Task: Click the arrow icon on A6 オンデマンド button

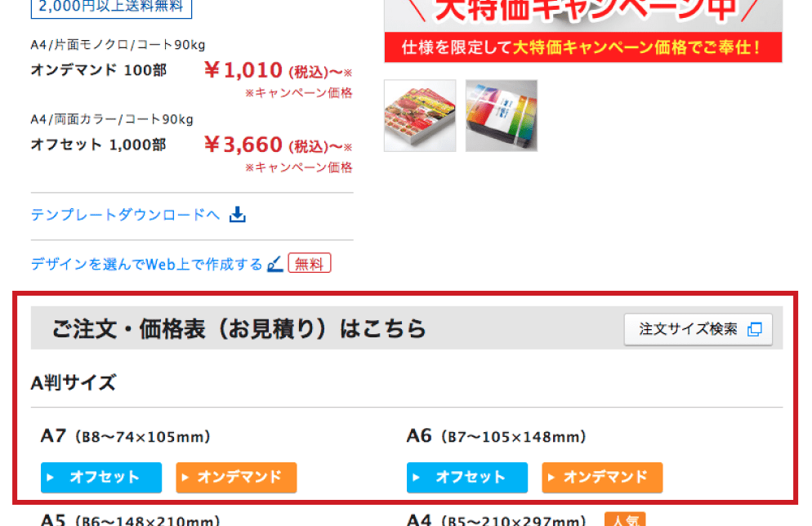Action: coord(553,478)
